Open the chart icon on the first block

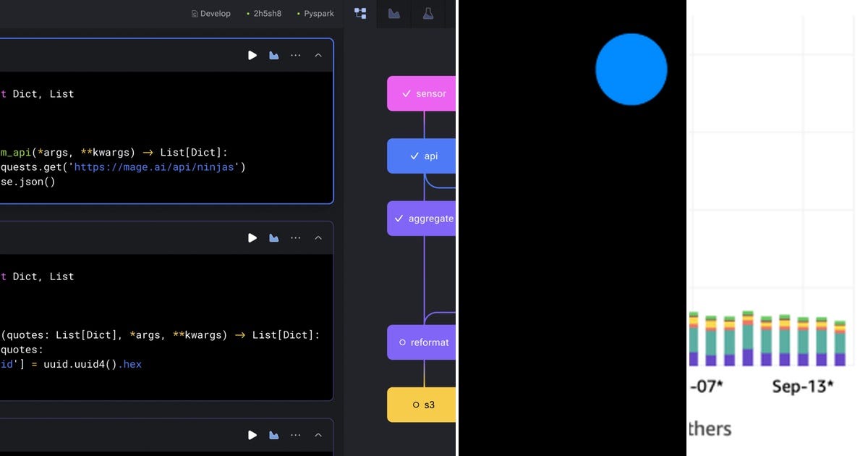pyautogui.click(x=273, y=55)
